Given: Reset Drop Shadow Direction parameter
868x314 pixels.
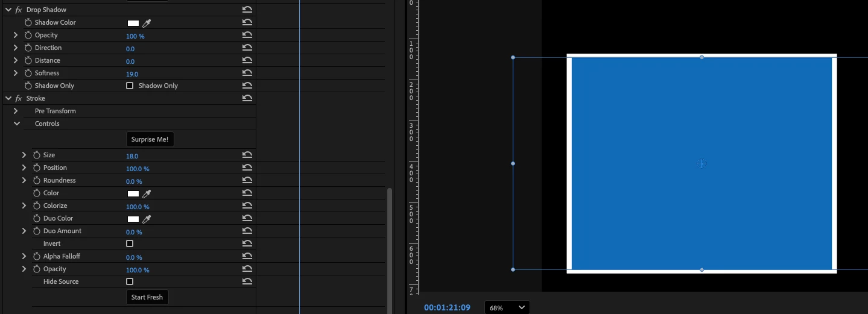Looking at the screenshot, I should [x=247, y=48].
